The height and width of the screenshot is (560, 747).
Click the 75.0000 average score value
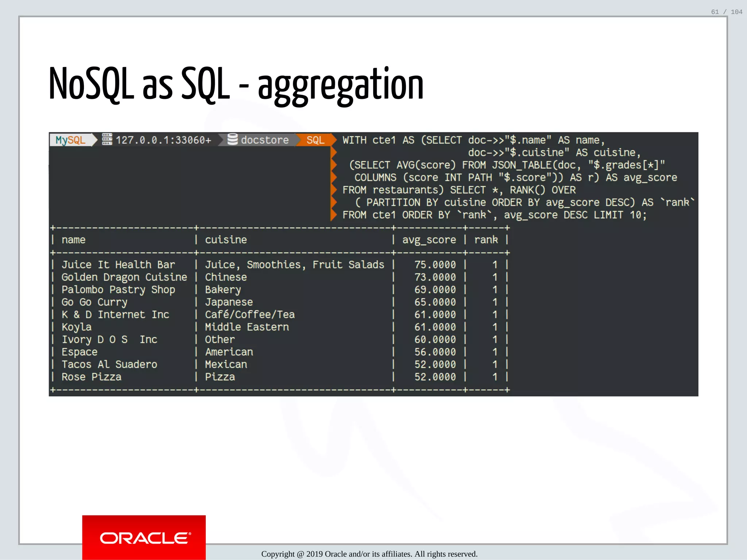point(435,265)
